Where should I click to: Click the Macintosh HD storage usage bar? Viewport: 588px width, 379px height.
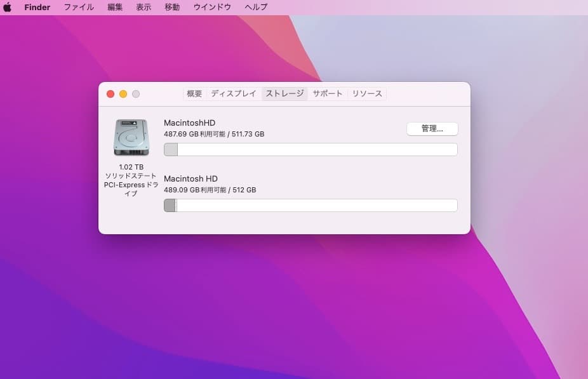pyautogui.click(x=310, y=205)
